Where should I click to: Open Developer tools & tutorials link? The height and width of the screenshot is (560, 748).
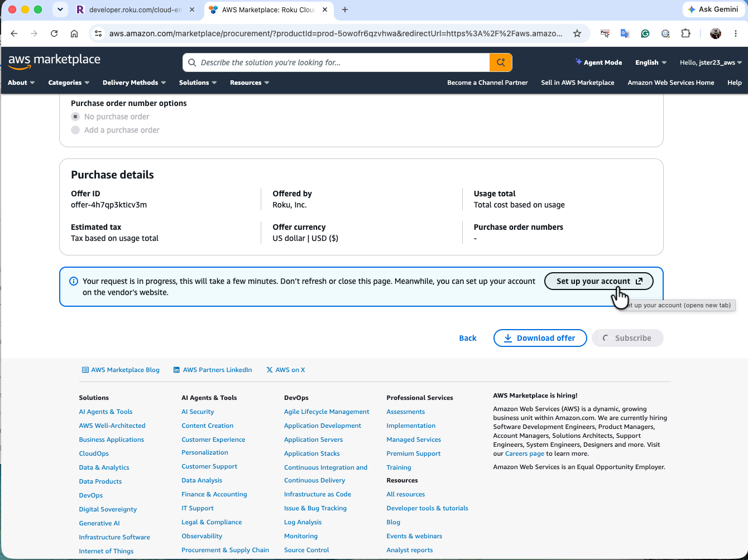click(x=427, y=508)
